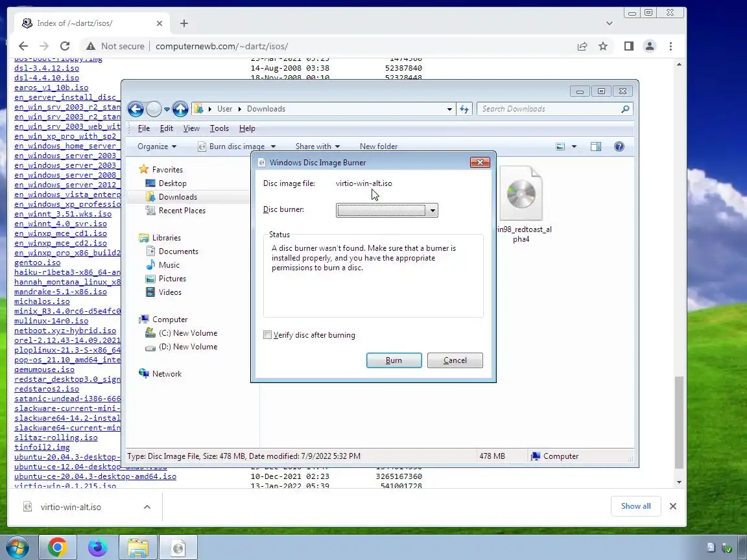Open the Help menu in Explorer

(247, 128)
